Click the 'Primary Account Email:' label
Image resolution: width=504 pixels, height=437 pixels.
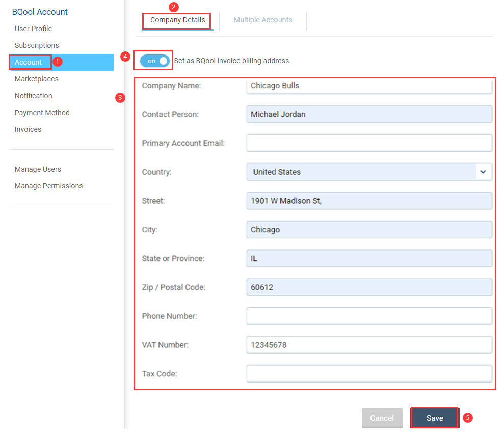(x=183, y=143)
